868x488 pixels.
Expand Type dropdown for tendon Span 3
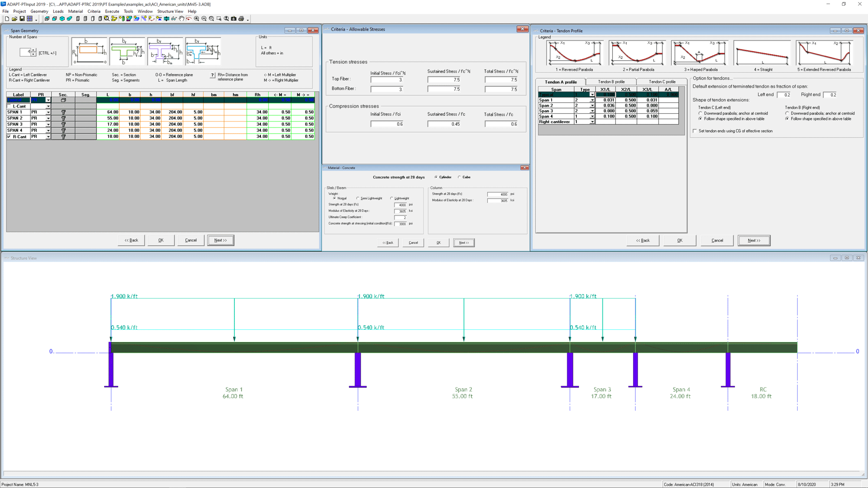[592, 111]
